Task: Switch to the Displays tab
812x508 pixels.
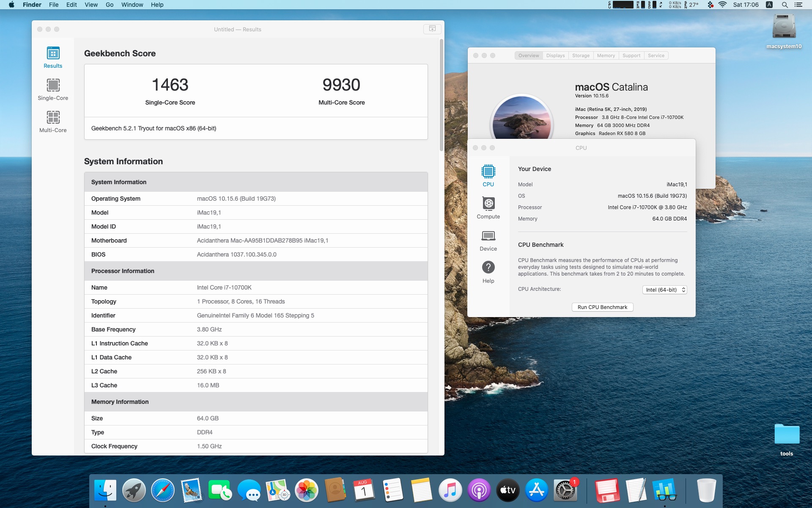Action: (x=555, y=55)
